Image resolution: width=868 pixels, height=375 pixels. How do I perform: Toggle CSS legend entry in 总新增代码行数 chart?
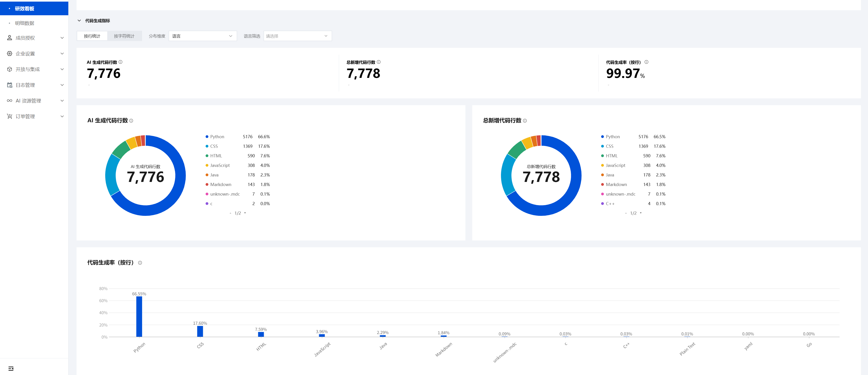coord(609,146)
